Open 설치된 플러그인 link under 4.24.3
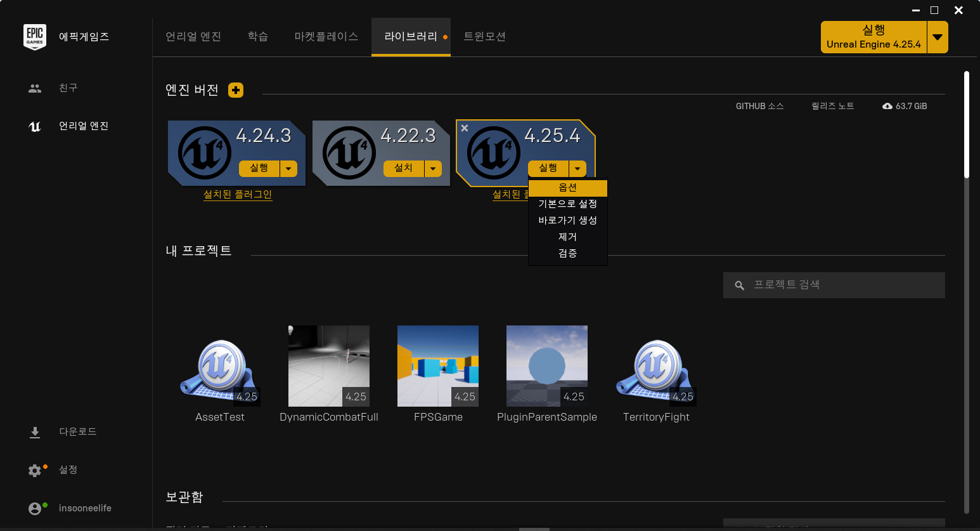Image resolution: width=980 pixels, height=531 pixels. pos(238,195)
